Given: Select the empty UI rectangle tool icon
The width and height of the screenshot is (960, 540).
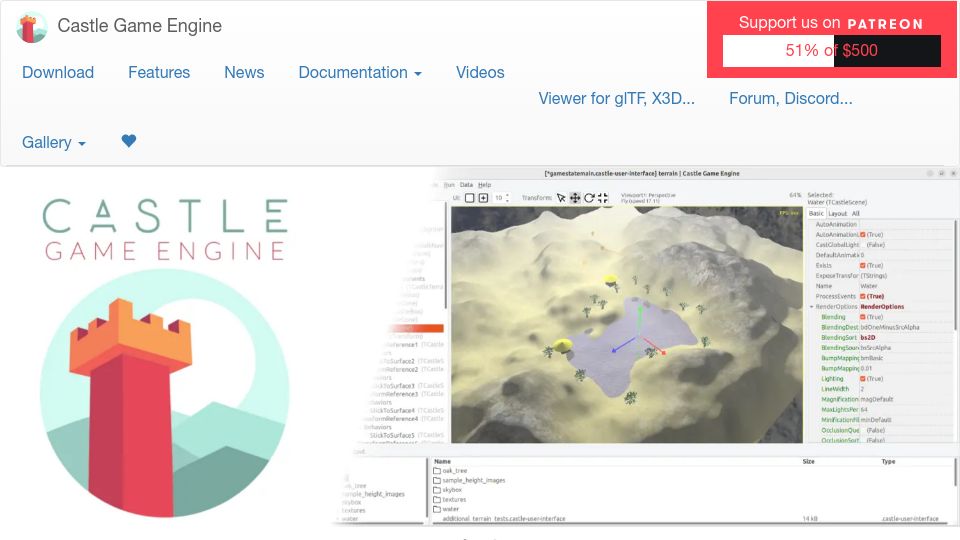Looking at the screenshot, I should pos(470,198).
